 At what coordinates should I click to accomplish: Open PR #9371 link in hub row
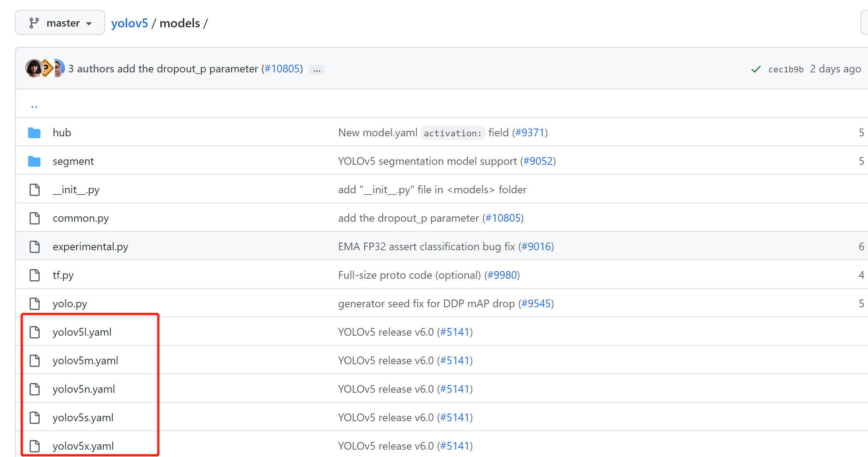530,132
